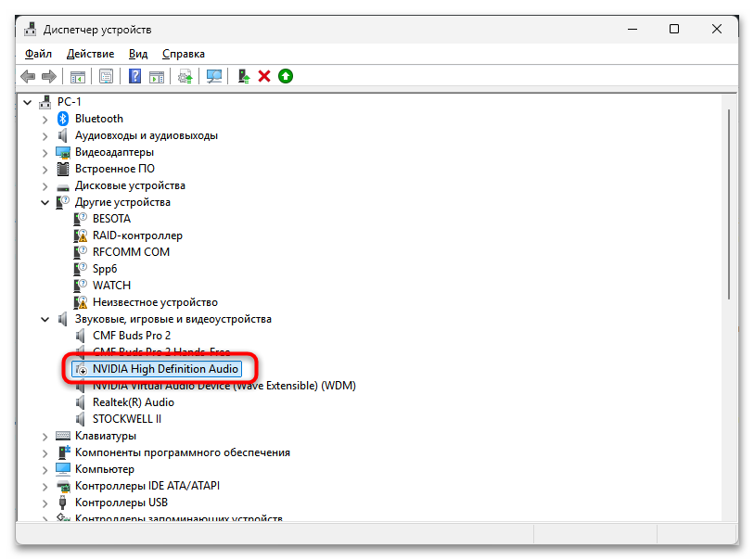The image size is (754, 560).
Task: Select the RAID-контроллер device
Action: pyautogui.click(x=137, y=235)
